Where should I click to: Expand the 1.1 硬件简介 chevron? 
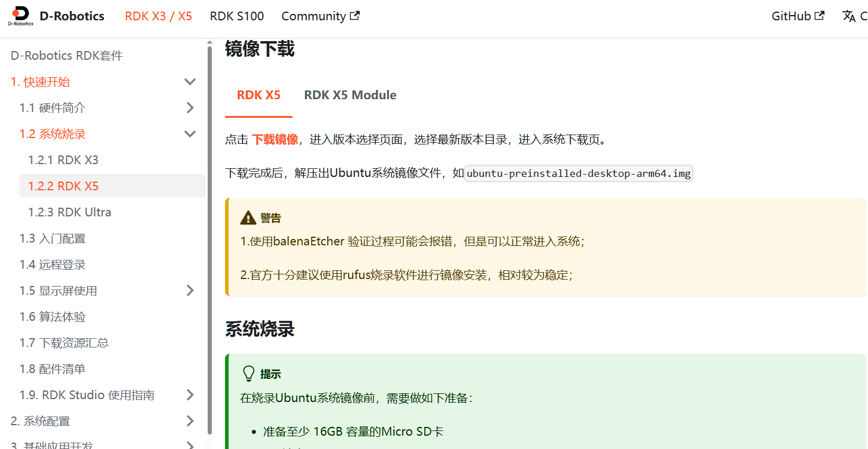190,108
